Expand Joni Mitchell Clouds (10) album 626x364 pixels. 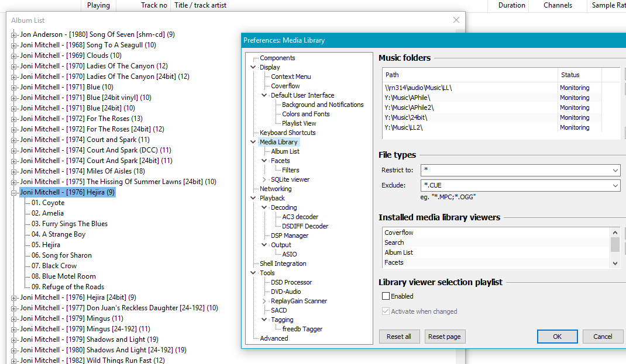[13, 56]
